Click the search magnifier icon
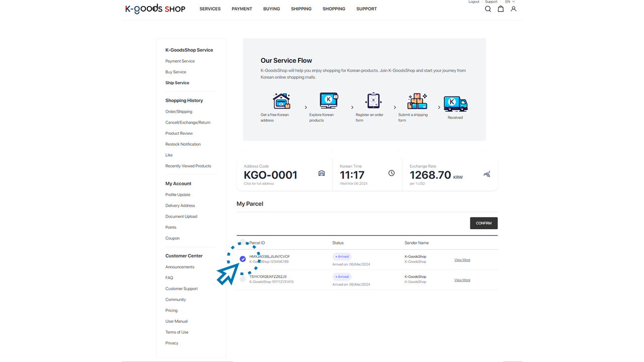This screenshot has width=644, height=362. (488, 9)
